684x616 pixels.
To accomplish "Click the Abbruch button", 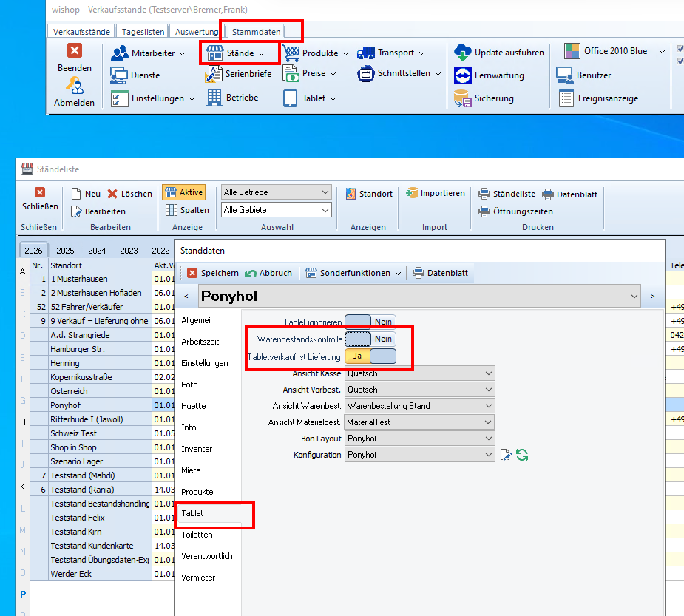I will pos(269,273).
